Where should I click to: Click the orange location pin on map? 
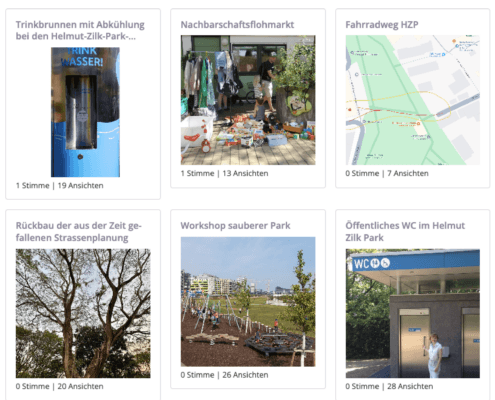coord(454,41)
